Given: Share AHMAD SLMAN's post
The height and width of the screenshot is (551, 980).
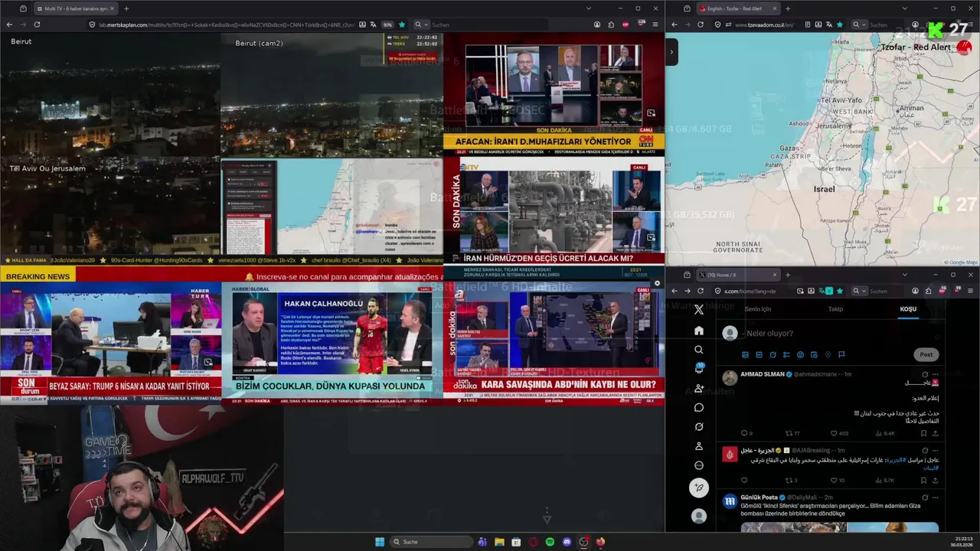Looking at the screenshot, I should (x=935, y=433).
